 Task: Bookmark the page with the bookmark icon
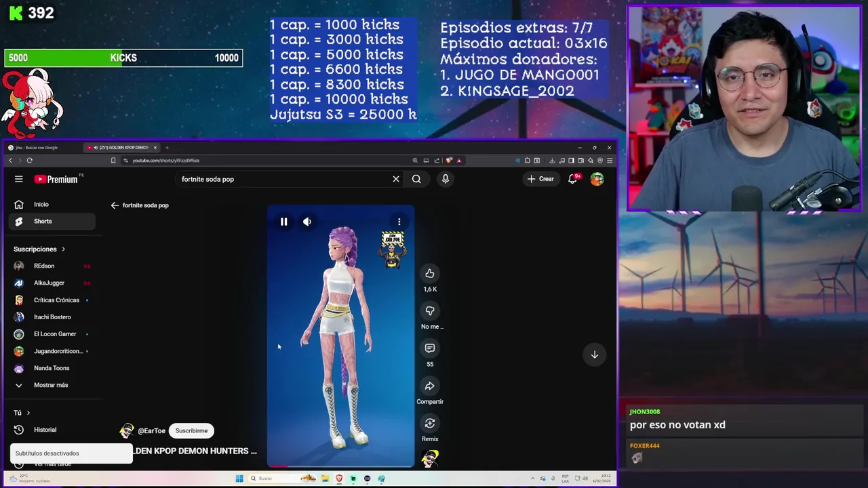113,161
